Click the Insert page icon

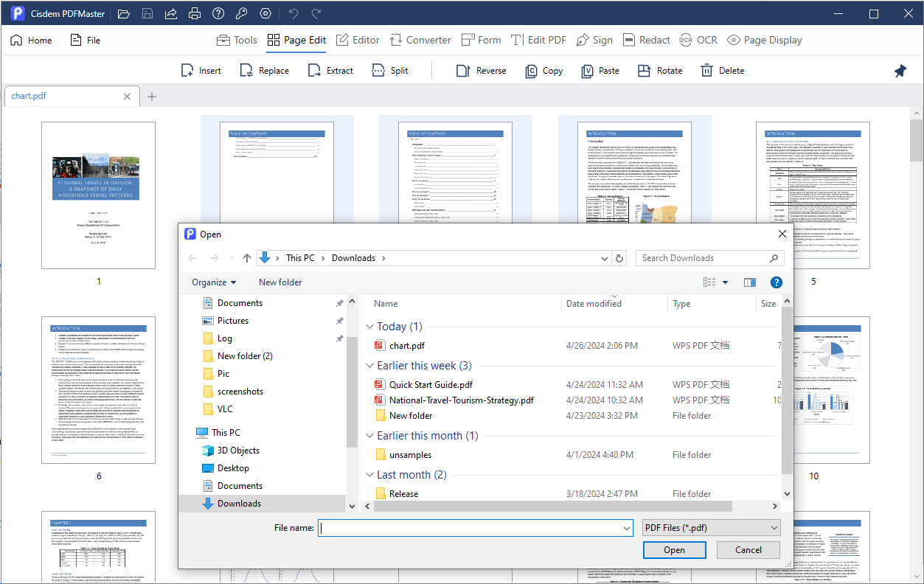click(188, 71)
